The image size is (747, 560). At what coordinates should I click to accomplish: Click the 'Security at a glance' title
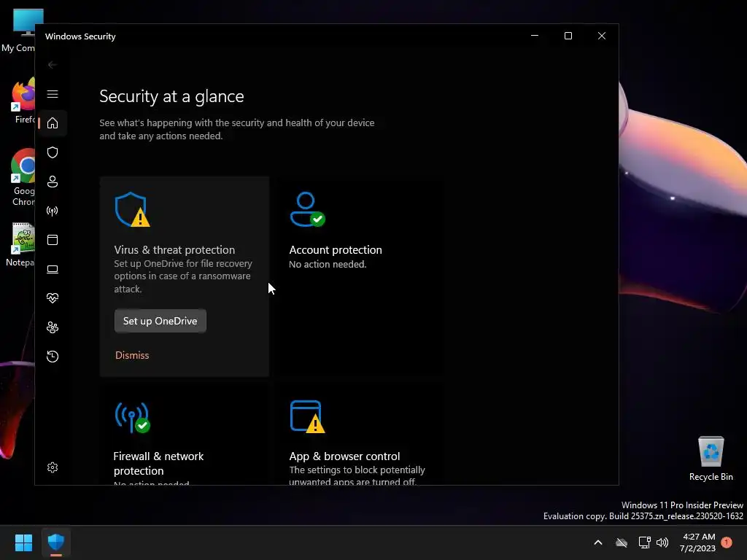point(171,97)
